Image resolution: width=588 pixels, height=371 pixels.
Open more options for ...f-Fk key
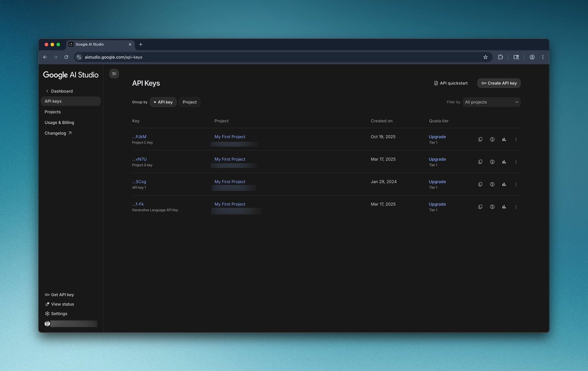(515, 207)
